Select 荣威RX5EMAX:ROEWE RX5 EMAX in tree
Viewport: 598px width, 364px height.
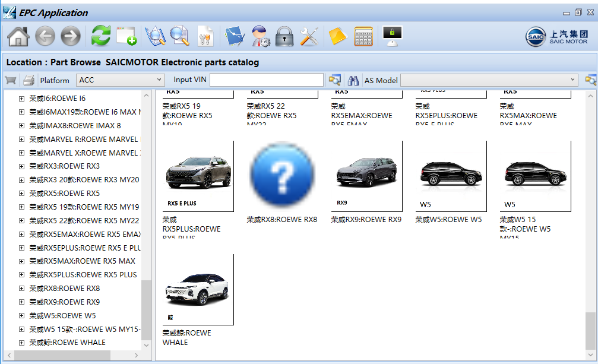[85, 235]
